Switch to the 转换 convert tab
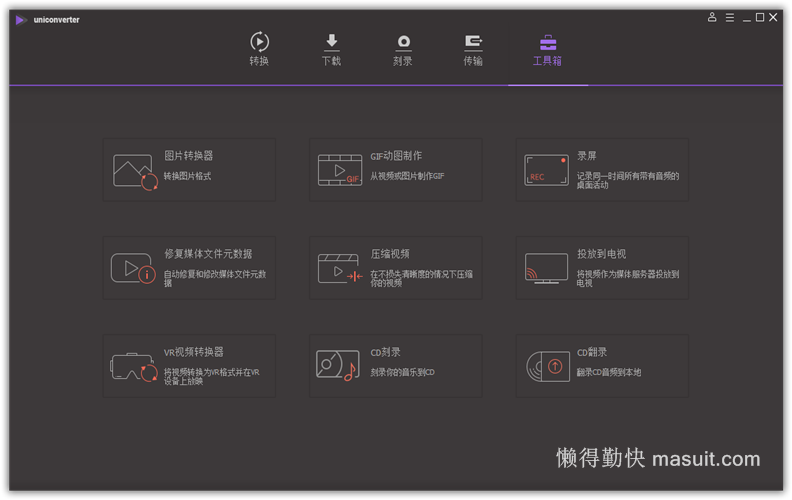 (259, 49)
